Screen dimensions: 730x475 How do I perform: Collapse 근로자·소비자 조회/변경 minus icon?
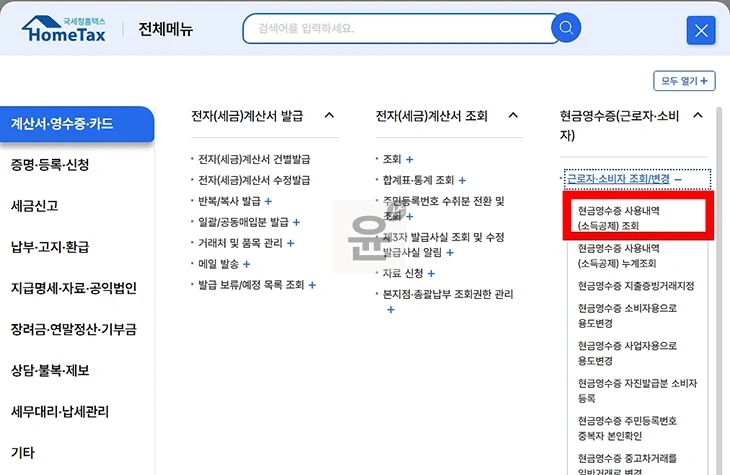click(x=678, y=180)
